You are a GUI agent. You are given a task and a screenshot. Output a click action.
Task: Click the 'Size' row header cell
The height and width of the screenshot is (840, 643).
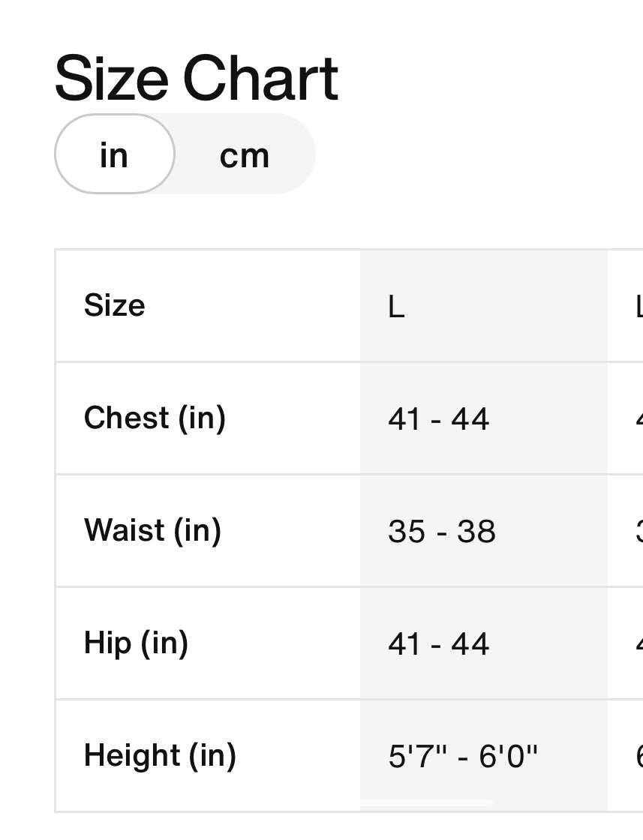115,305
